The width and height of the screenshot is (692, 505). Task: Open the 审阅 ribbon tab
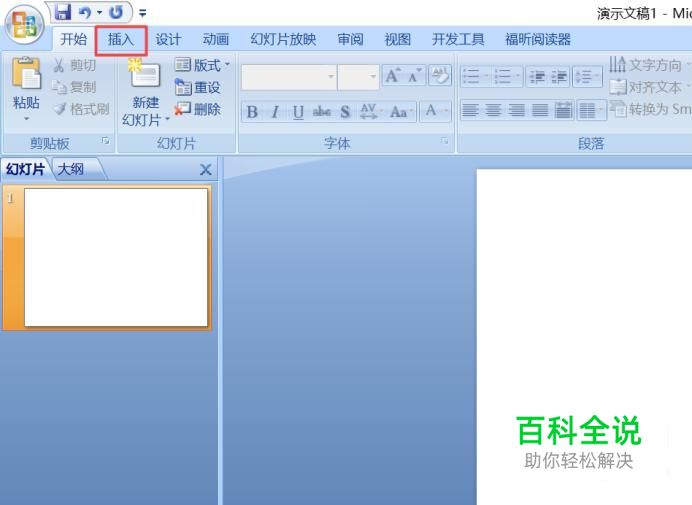point(350,40)
